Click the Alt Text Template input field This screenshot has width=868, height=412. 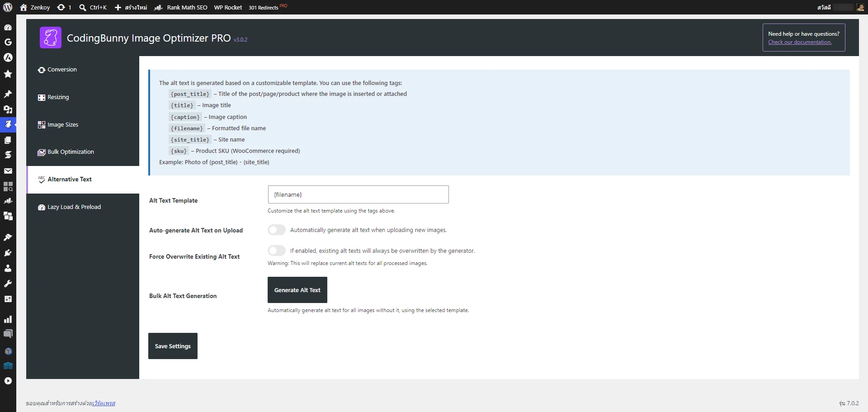(358, 194)
